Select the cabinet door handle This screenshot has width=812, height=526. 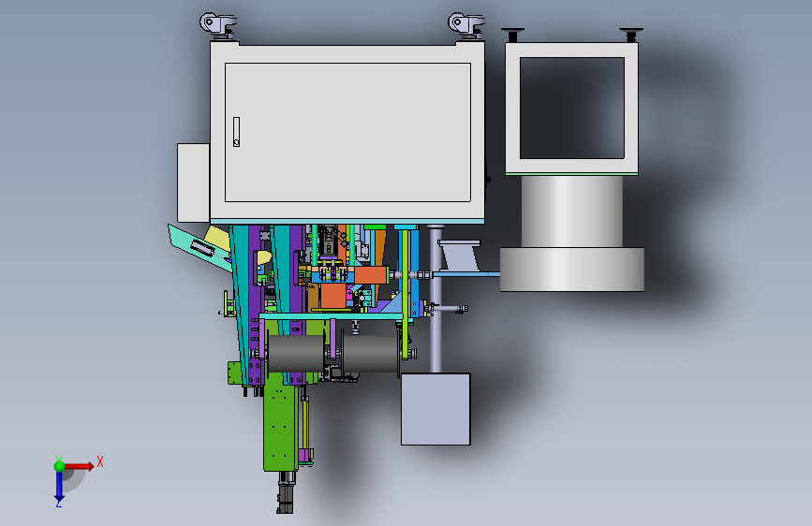[x=236, y=132]
